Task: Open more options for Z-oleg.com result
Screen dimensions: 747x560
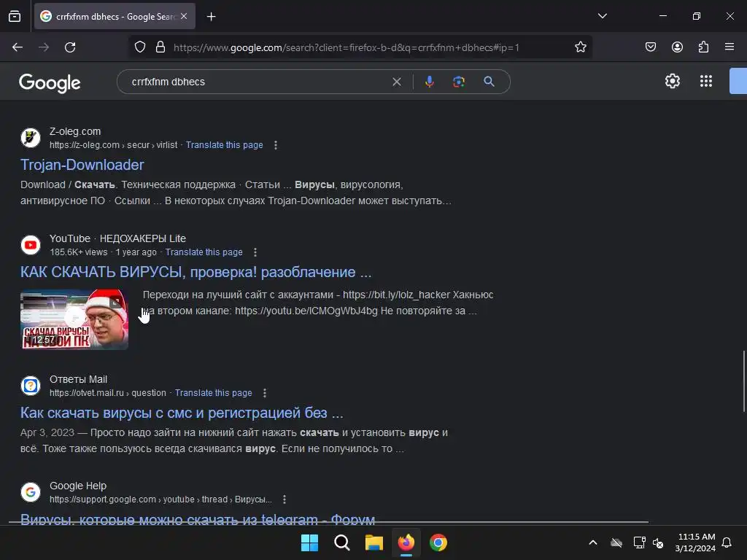Action: (275, 145)
